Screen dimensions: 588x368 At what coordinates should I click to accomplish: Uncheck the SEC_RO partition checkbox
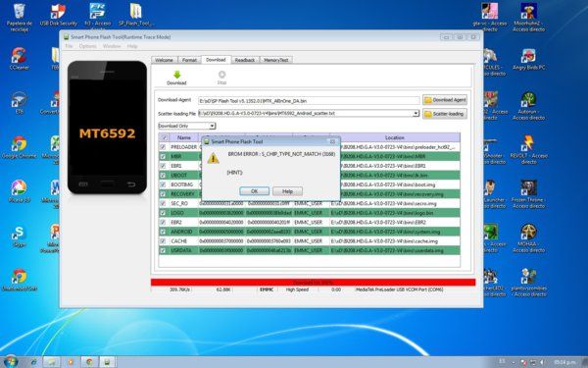[x=163, y=203]
